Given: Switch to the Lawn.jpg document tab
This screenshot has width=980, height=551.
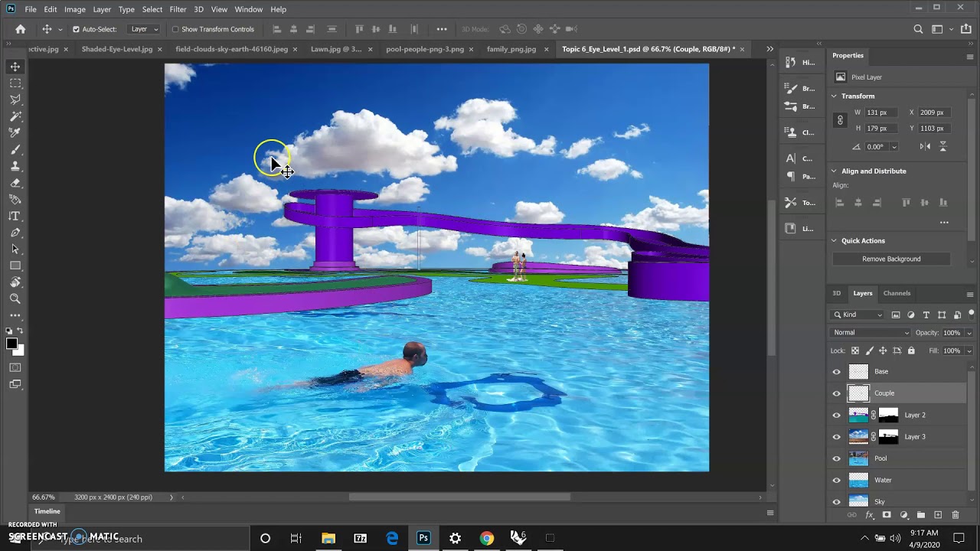Looking at the screenshot, I should click(x=335, y=49).
